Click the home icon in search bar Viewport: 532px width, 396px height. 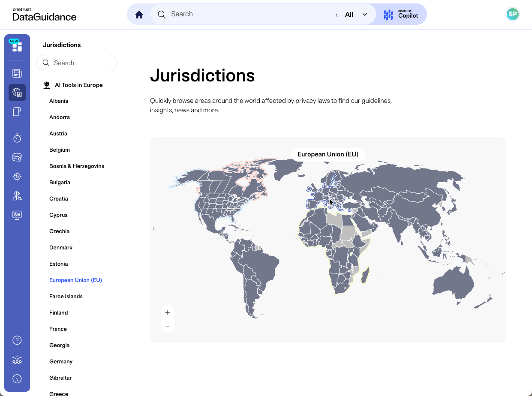[x=139, y=15]
